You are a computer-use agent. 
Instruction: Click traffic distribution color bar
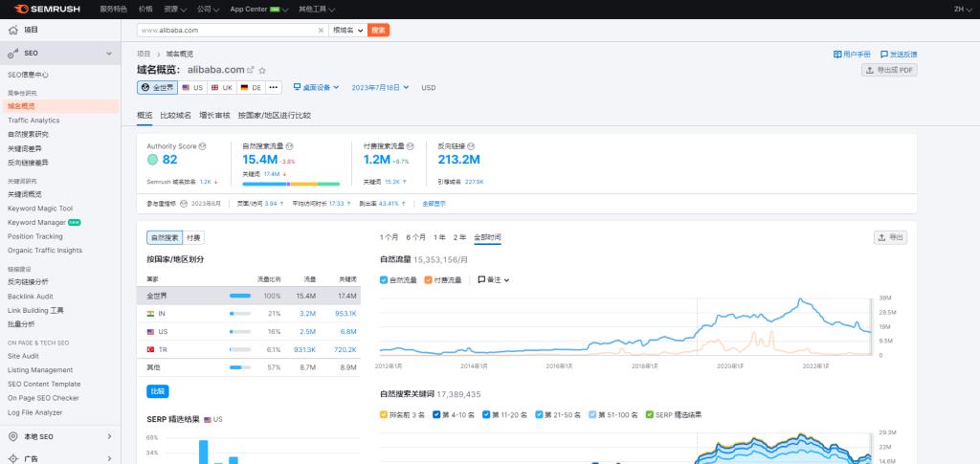[291, 185]
